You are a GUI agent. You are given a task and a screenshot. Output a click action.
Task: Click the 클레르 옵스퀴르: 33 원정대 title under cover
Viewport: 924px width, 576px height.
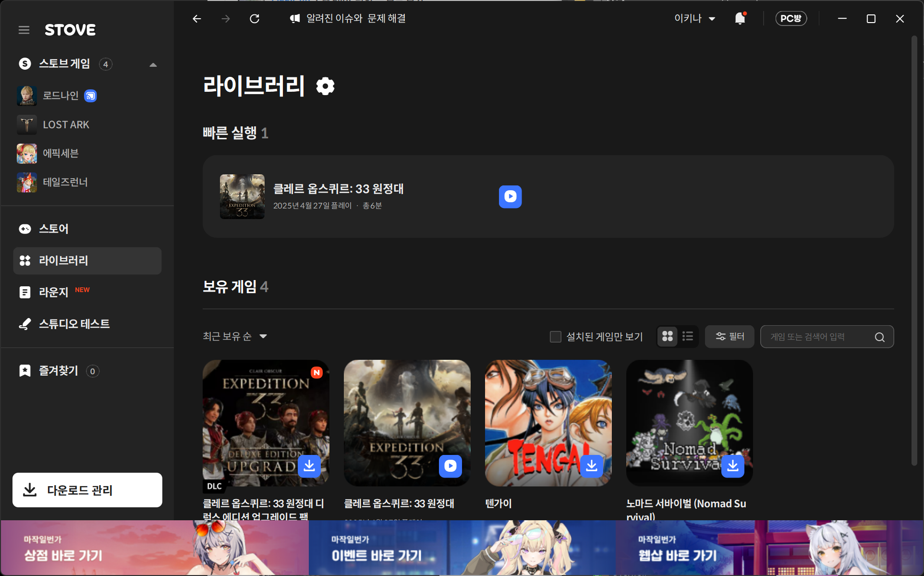tap(399, 503)
